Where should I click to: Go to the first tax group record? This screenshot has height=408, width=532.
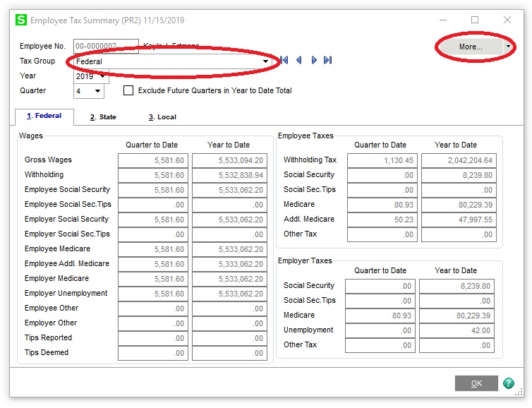(x=284, y=61)
